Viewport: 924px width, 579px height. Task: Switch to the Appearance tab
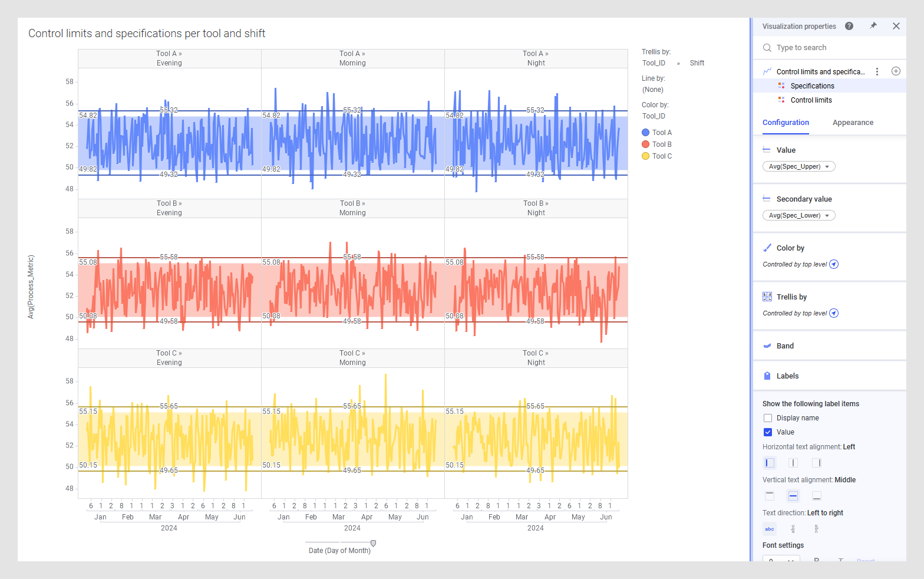point(853,123)
